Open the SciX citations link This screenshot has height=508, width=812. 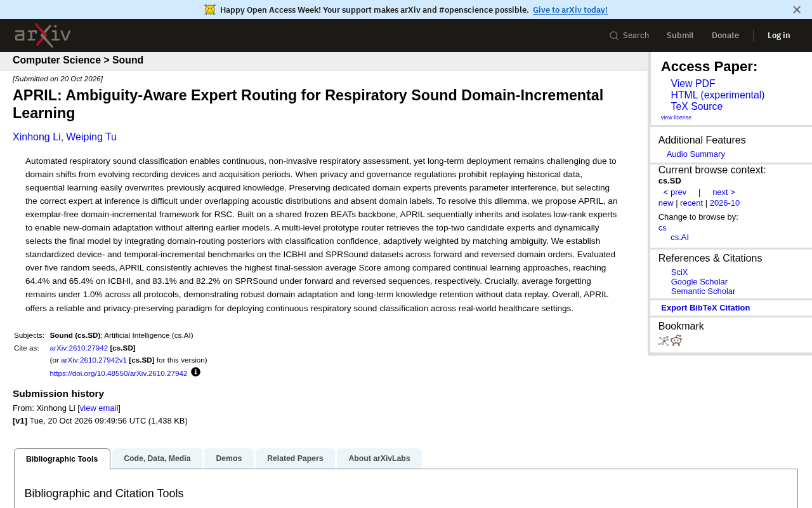[x=679, y=272]
